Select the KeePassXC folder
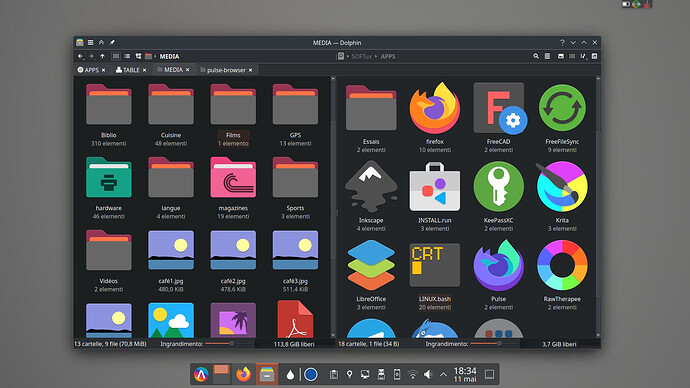 coord(499,196)
